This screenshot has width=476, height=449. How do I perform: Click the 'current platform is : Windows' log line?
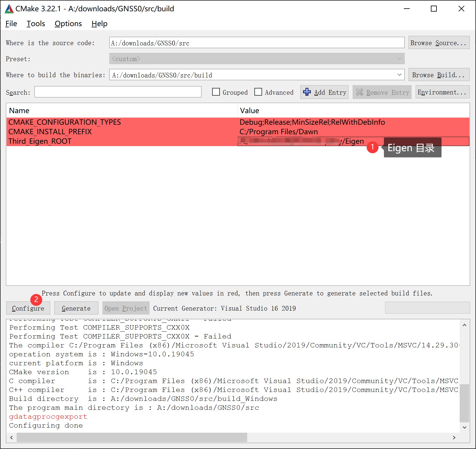(76, 363)
